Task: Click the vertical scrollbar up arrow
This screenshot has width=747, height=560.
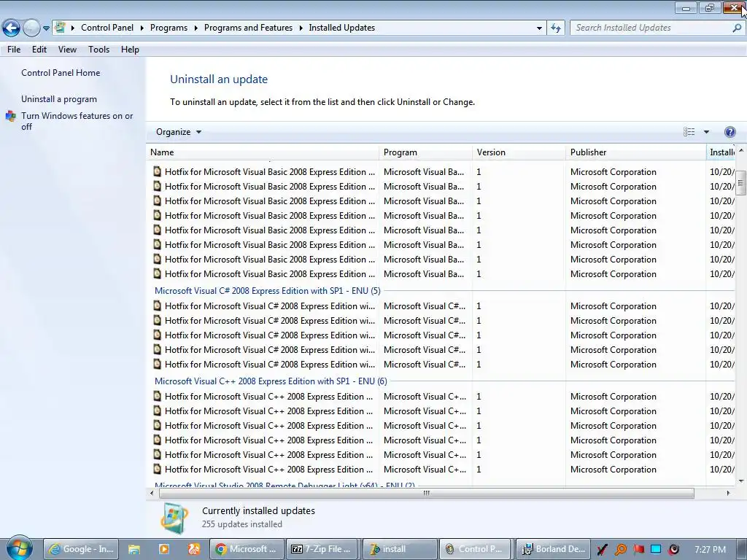Action: [741, 150]
